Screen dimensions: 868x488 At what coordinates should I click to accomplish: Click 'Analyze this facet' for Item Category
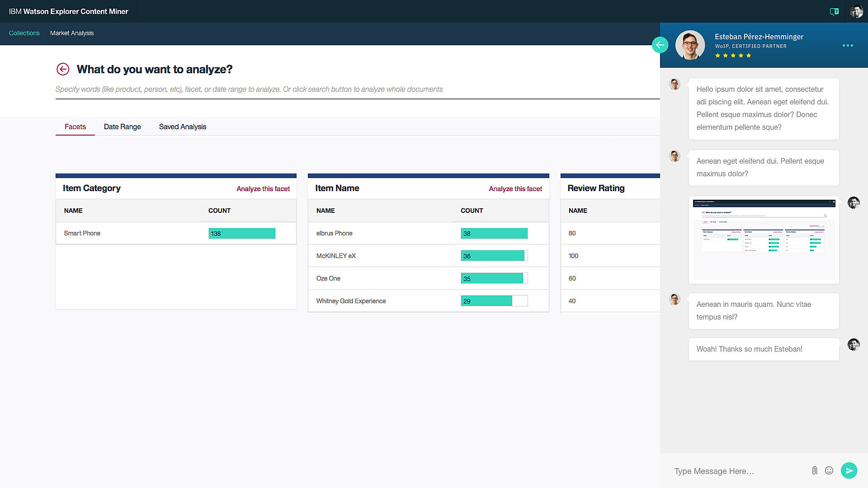263,189
